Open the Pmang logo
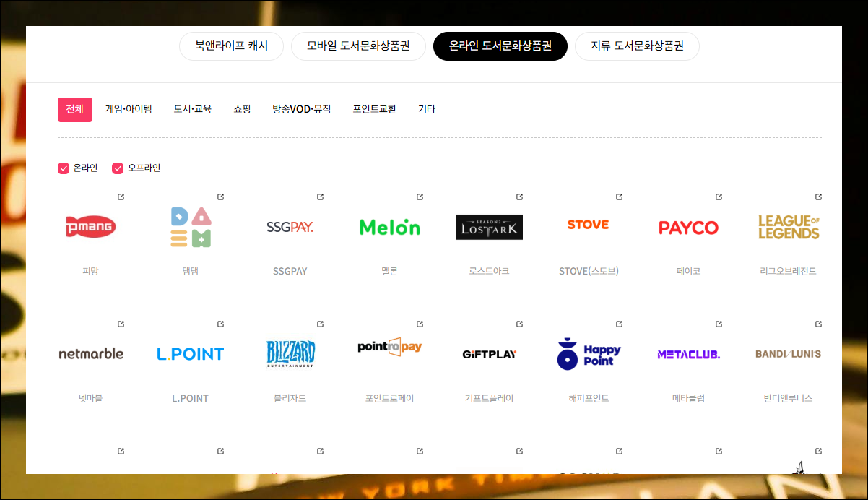 91,227
